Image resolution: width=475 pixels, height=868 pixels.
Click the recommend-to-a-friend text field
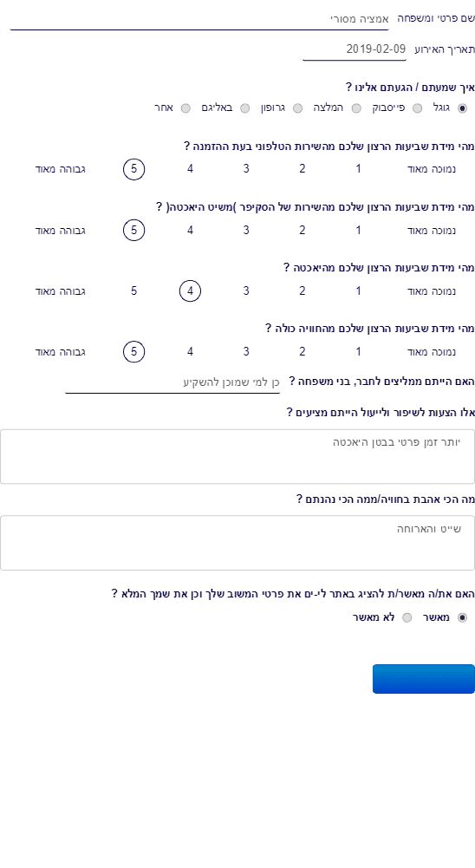tap(172, 383)
